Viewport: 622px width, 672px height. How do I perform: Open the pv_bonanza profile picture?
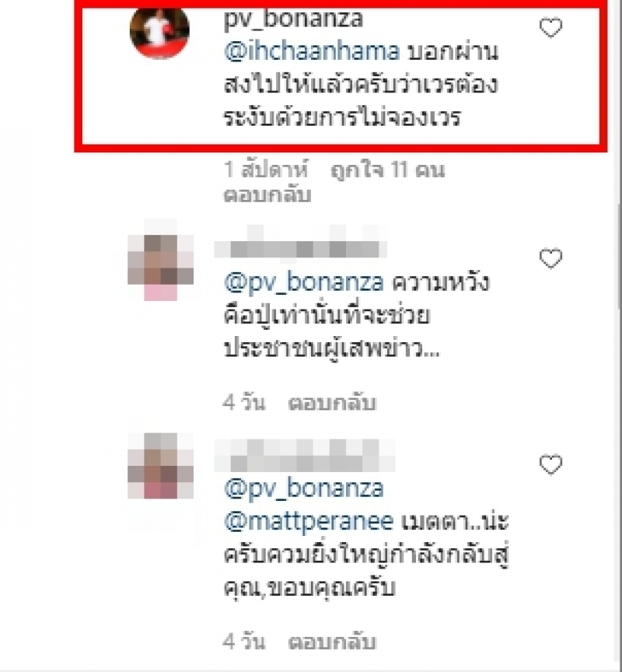(160, 30)
